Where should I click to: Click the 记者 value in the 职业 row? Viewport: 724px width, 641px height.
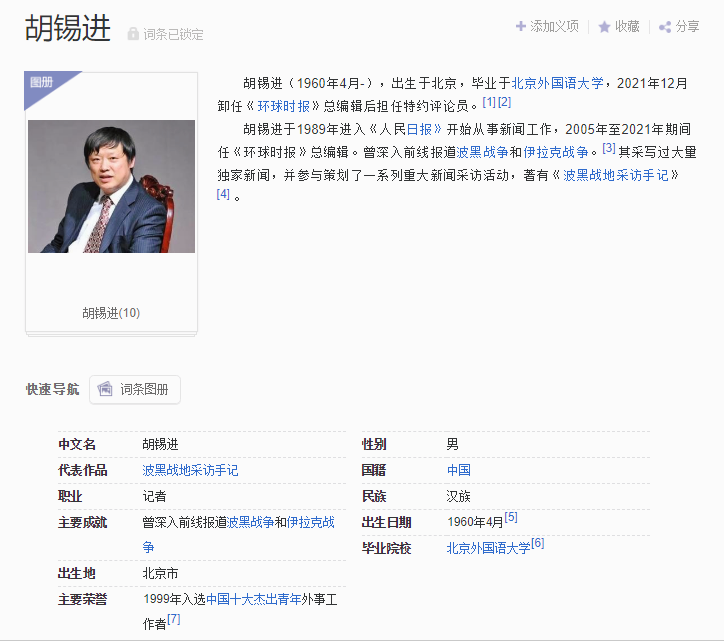[x=154, y=496]
